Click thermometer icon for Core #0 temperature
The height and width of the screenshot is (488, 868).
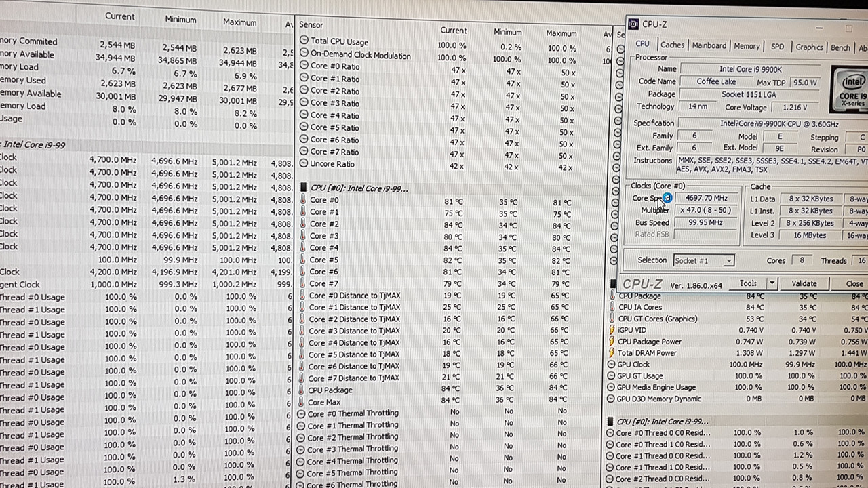coord(302,200)
